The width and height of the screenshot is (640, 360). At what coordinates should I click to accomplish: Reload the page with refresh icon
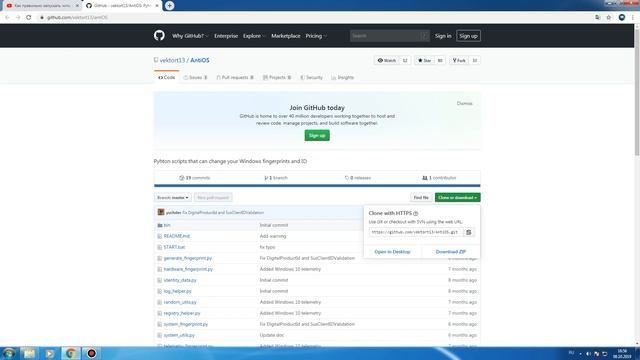[29, 18]
